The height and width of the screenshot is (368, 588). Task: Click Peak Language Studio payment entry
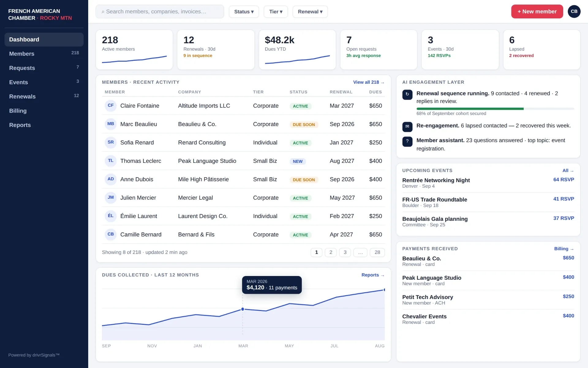(488, 280)
